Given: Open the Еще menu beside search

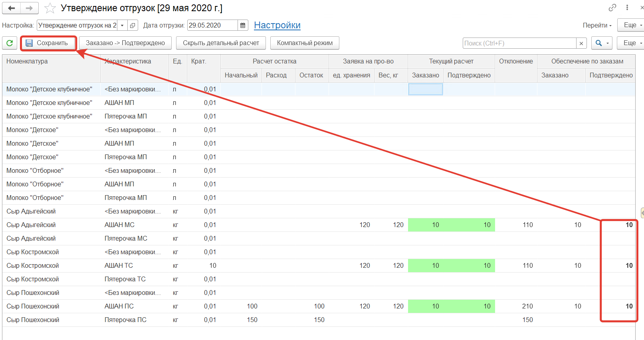Looking at the screenshot, I should coord(632,43).
